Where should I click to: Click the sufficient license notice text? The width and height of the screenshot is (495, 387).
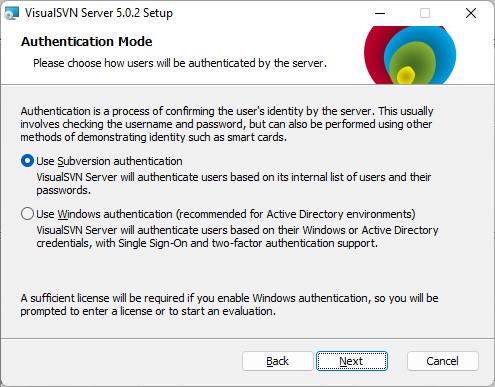(229, 304)
